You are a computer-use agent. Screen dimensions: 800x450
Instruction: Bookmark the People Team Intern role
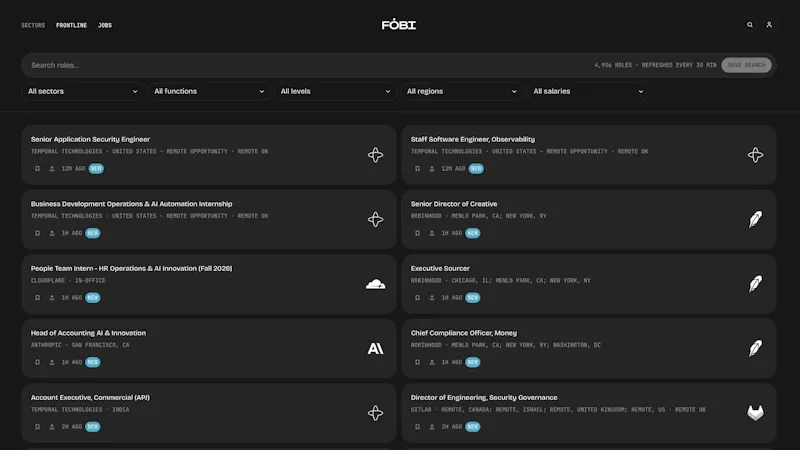point(37,297)
